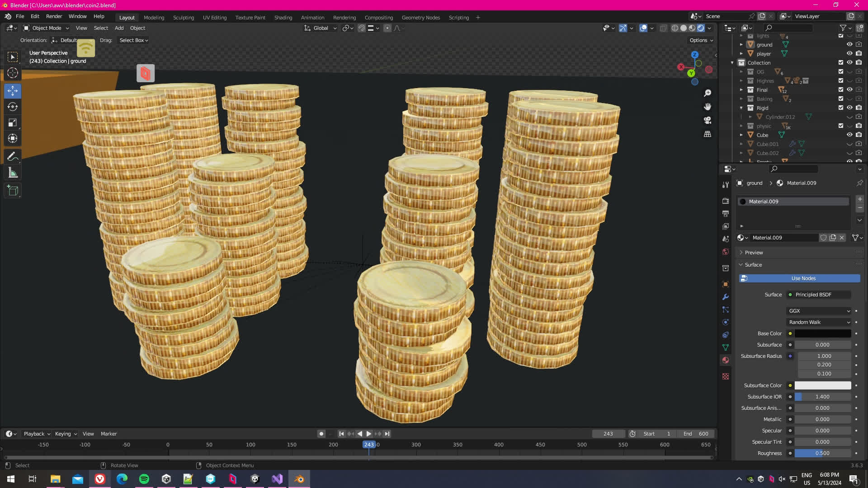Image resolution: width=868 pixels, height=488 pixels.
Task: Click the Base Color swatch
Action: 822,333
